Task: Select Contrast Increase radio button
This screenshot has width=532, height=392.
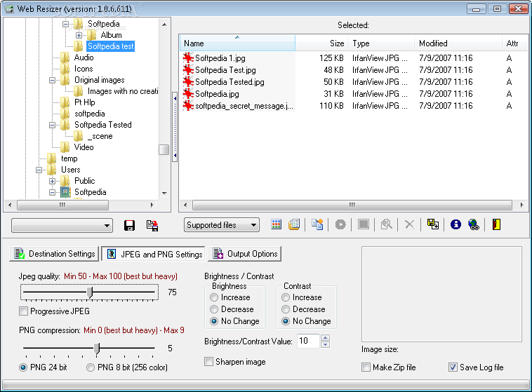Action: click(286, 297)
